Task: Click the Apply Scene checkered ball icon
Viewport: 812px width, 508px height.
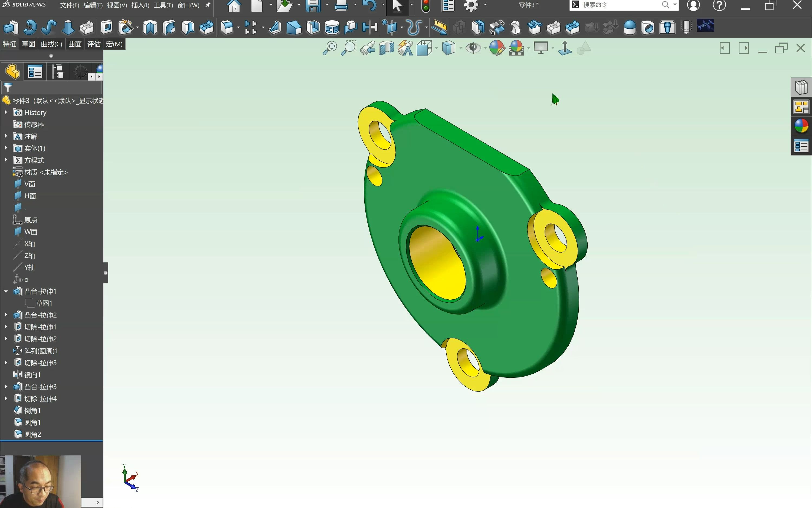Action: [516, 48]
